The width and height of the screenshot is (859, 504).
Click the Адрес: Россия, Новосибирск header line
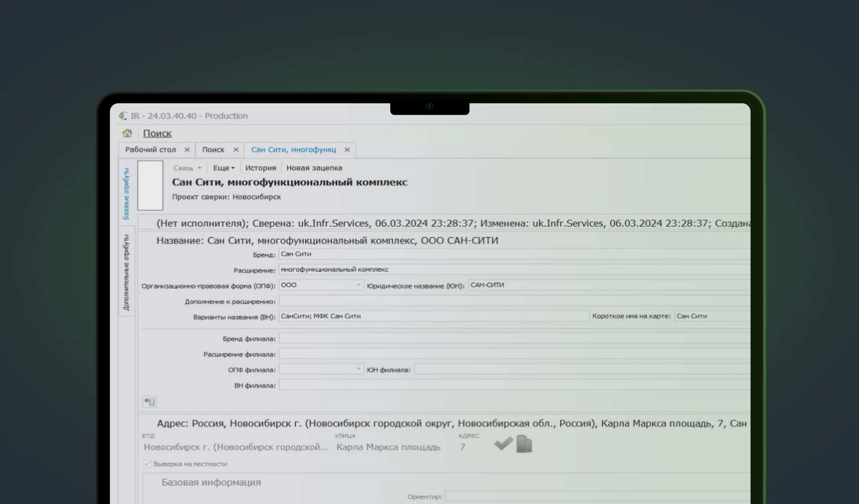(x=452, y=424)
